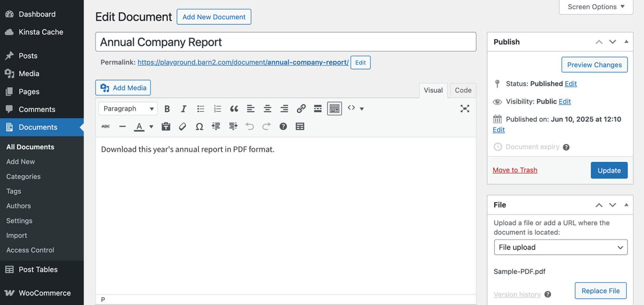Click the Update button
This screenshot has height=305, width=644.
tap(609, 170)
